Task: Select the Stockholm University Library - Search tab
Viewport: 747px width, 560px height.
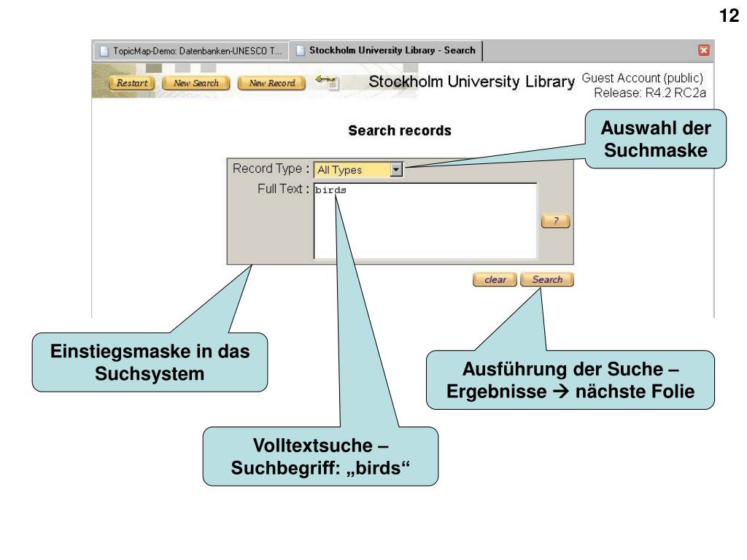Action: (387, 50)
